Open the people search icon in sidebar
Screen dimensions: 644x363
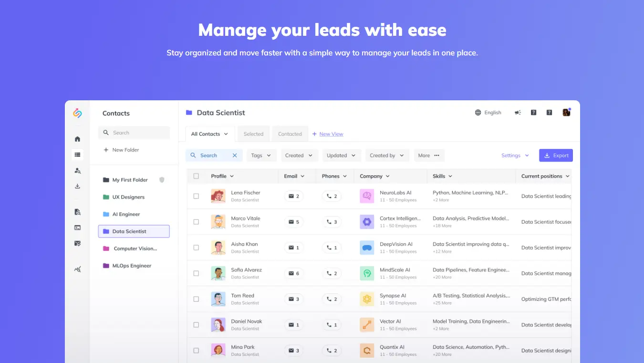point(77,171)
